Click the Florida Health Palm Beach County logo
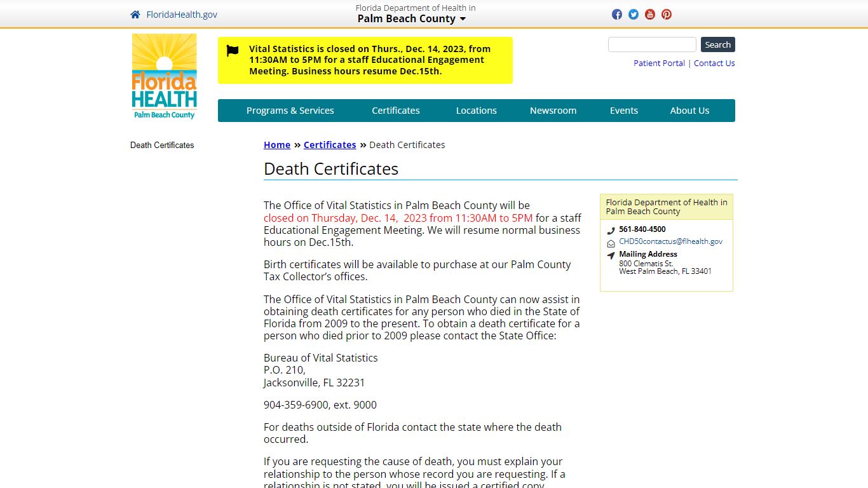This screenshot has width=868, height=488. 165,76
